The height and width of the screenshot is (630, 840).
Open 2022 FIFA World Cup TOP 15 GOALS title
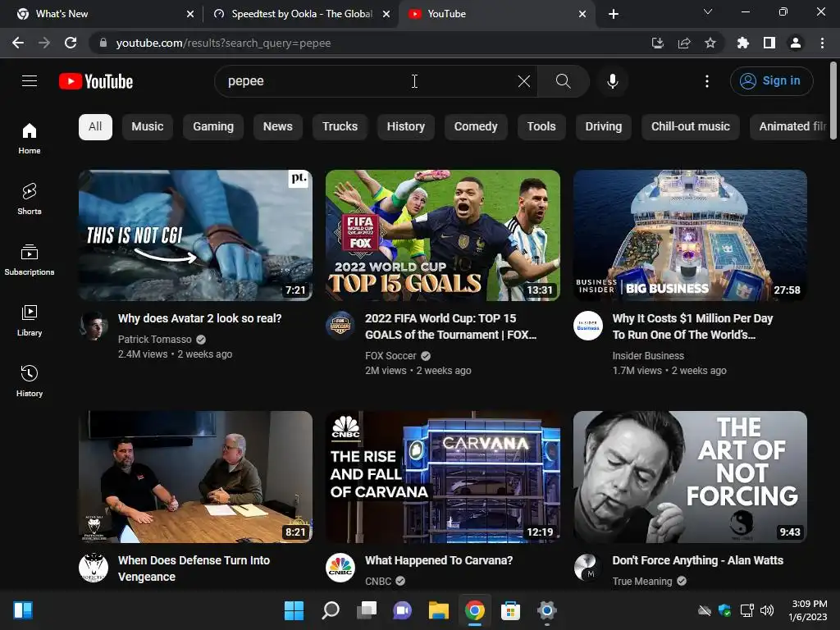450,326
